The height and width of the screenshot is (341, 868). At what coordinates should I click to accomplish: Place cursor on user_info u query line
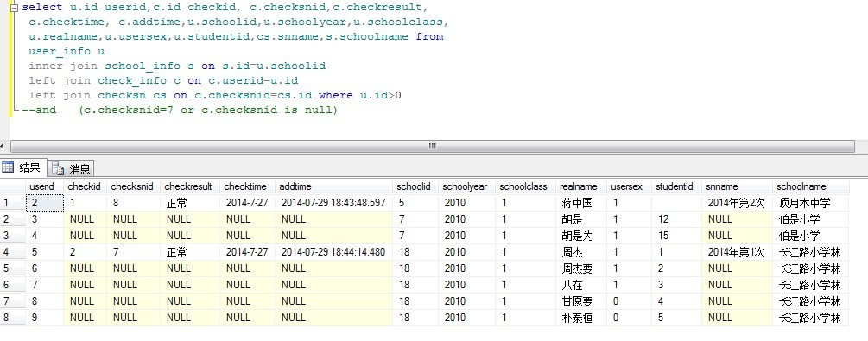tap(67, 52)
